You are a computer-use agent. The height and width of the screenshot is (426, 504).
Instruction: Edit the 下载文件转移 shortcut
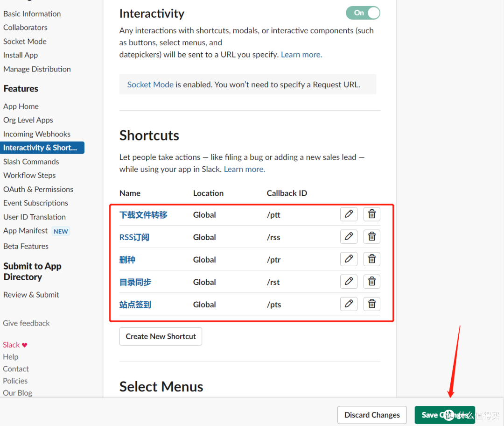pos(349,214)
